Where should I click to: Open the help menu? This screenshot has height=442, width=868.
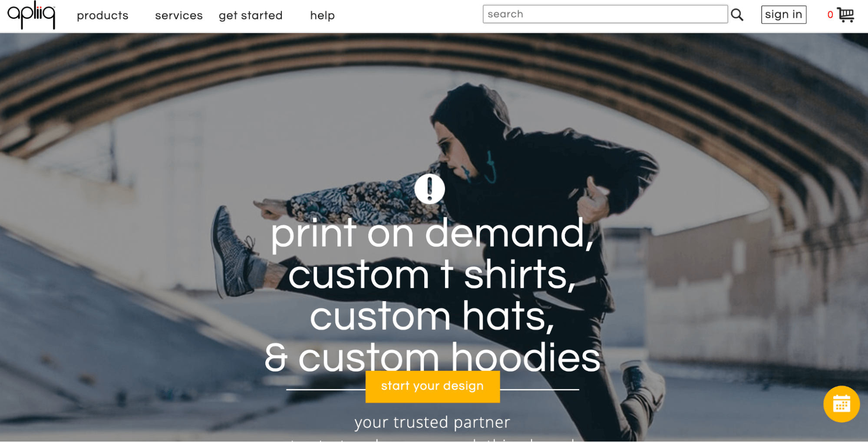tap(322, 16)
